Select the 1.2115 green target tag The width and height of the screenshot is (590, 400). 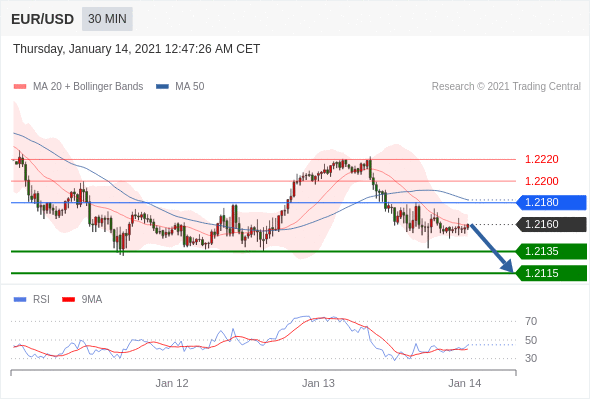pyautogui.click(x=551, y=273)
